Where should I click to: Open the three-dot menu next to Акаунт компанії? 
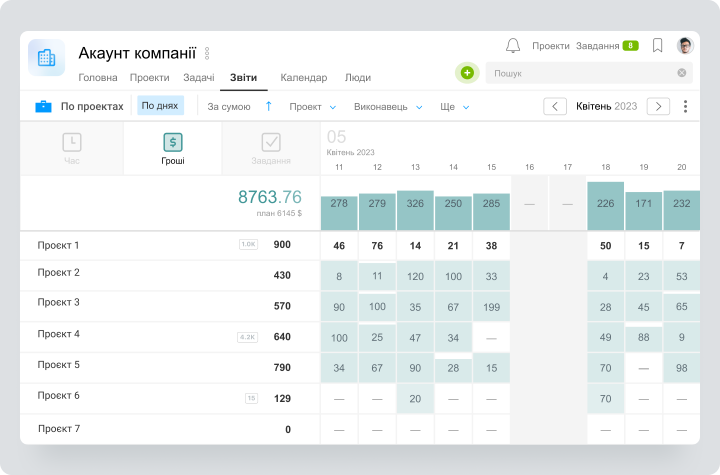(207, 53)
